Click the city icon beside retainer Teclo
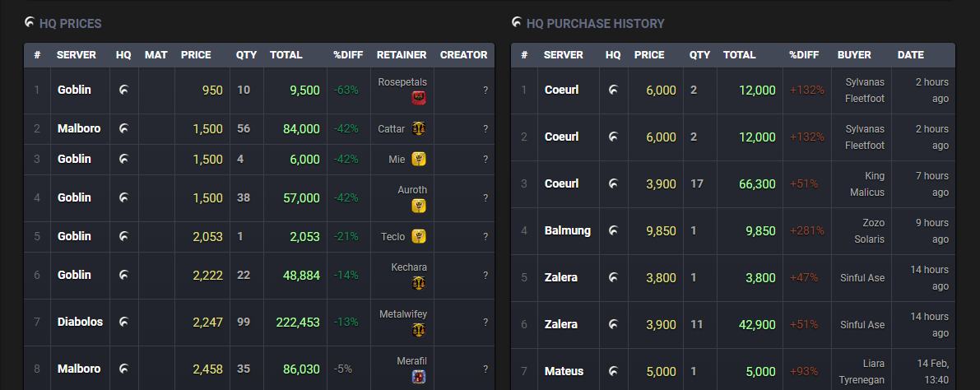The image size is (980, 390). pos(418,236)
